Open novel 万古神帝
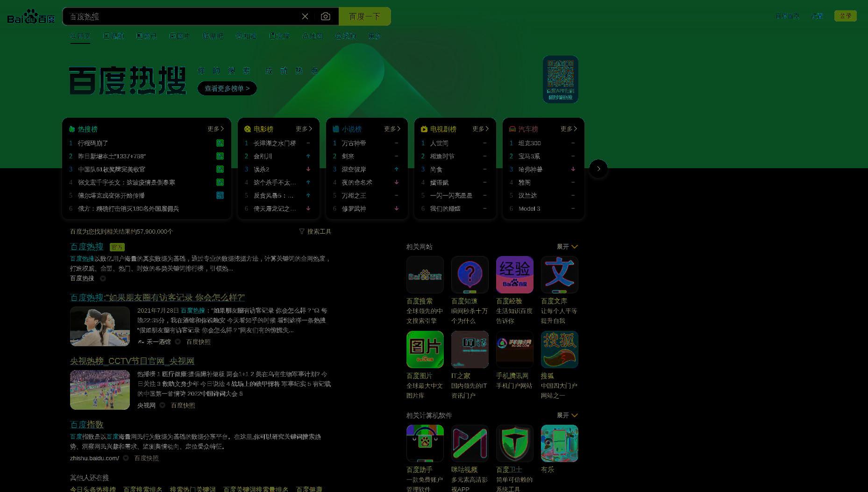Viewport: 868px width, 492px height. pyautogui.click(x=354, y=143)
